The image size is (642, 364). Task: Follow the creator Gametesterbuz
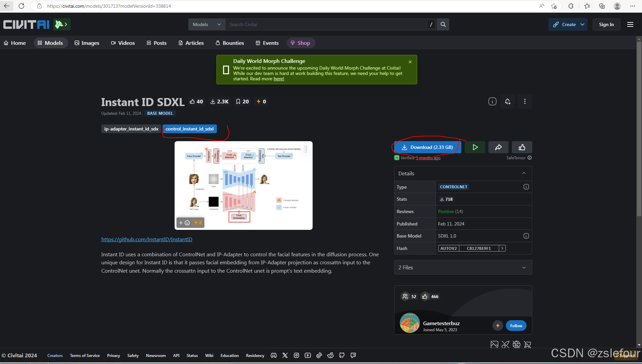pos(516,326)
